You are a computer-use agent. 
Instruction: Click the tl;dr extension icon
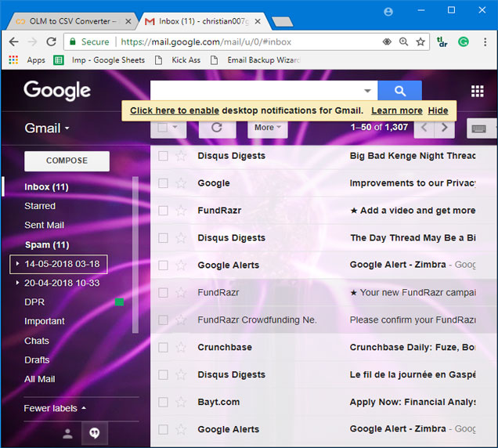442,42
